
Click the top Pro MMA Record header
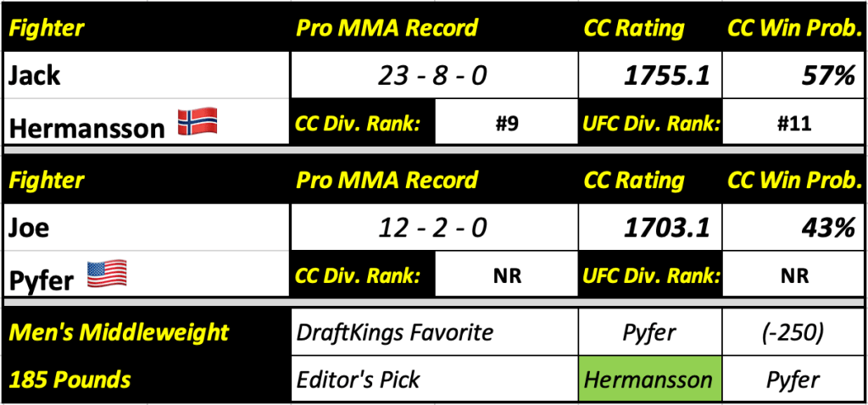(x=387, y=27)
